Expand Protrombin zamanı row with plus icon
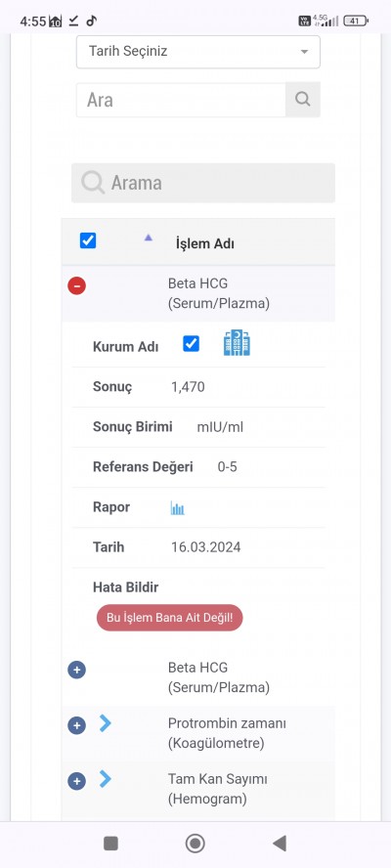391x868 pixels. tap(76, 725)
